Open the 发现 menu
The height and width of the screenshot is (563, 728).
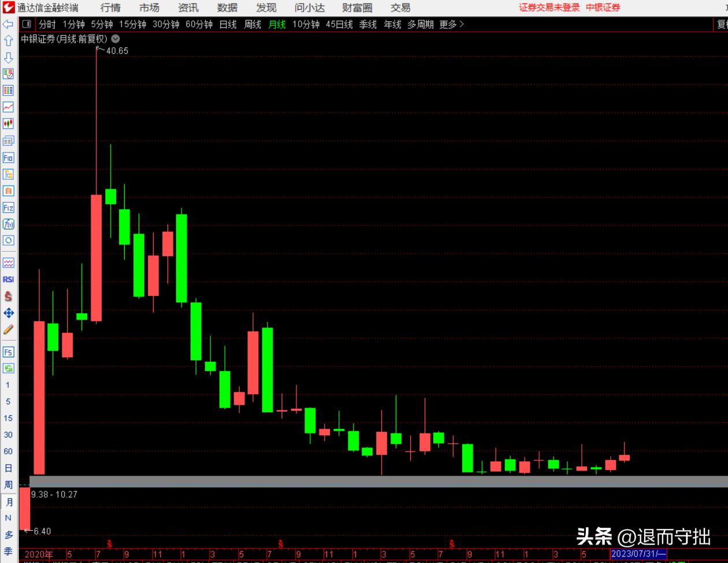(x=266, y=8)
